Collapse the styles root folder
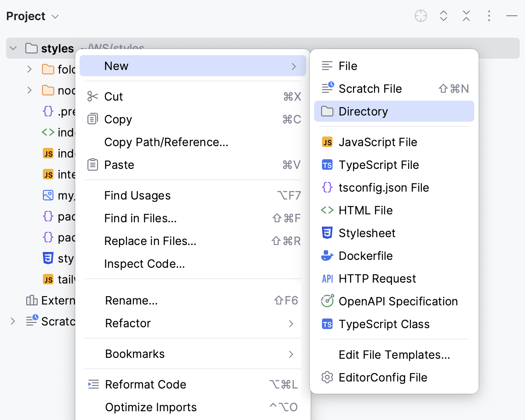Screen dimensions: 525x420 click(13, 48)
